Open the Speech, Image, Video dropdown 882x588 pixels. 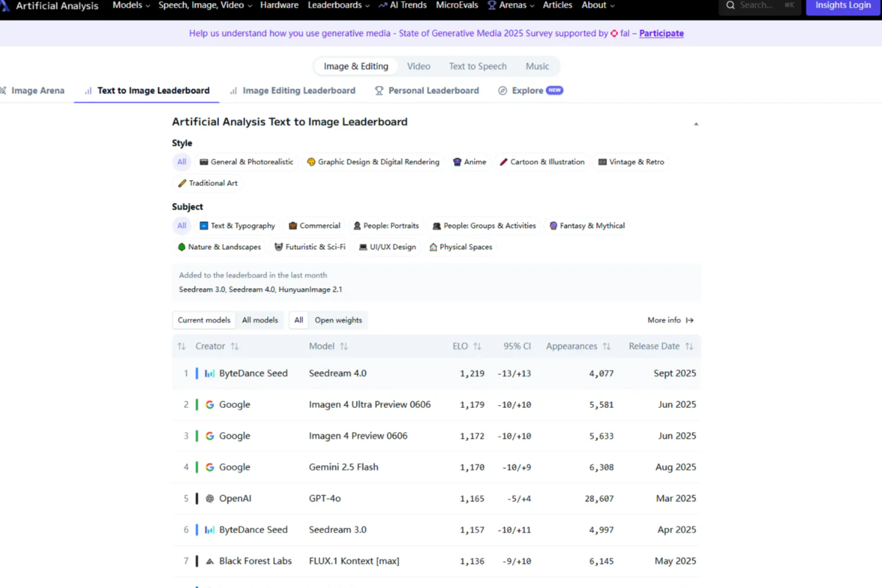pos(205,5)
